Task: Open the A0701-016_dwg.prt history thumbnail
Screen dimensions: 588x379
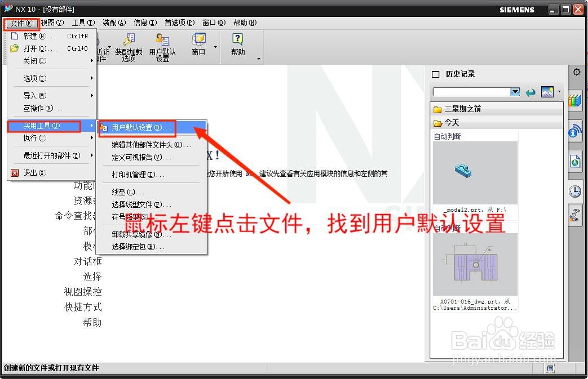Action: [x=475, y=265]
